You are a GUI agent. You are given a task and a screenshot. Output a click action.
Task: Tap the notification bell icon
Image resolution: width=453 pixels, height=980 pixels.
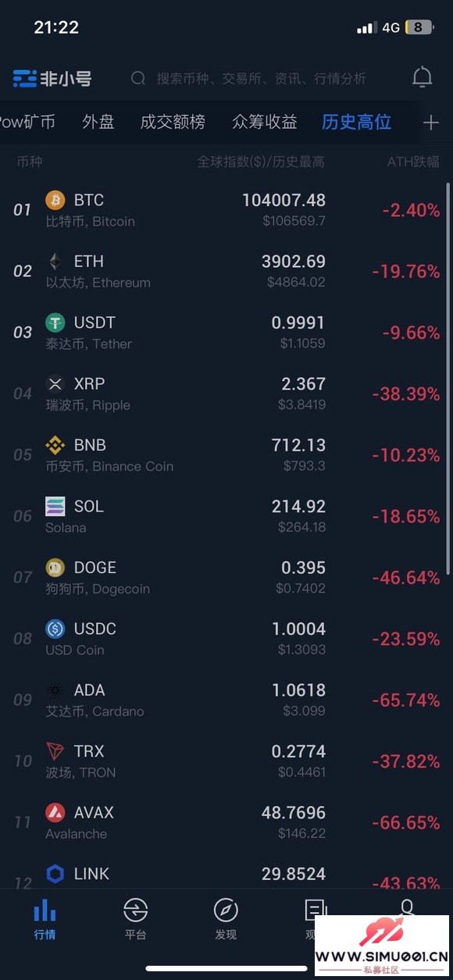[x=422, y=77]
